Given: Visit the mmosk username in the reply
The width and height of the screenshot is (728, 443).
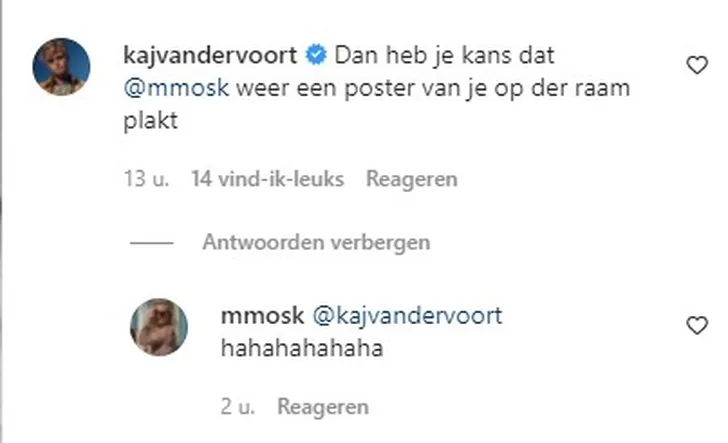Looking at the screenshot, I should pyautogui.click(x=262, y=316).
